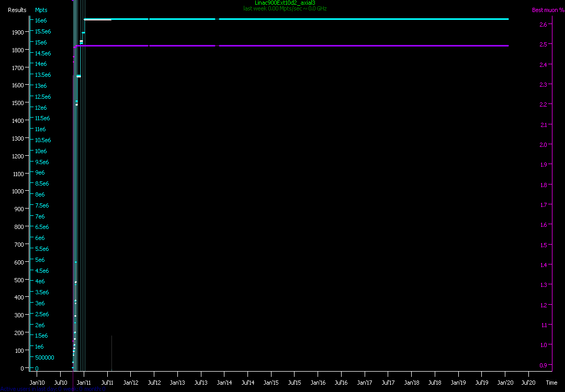This screenshot has width=565, height=392.
Task: Click the 2.5 tick on muon axis
Action: (x=543, y=44)
